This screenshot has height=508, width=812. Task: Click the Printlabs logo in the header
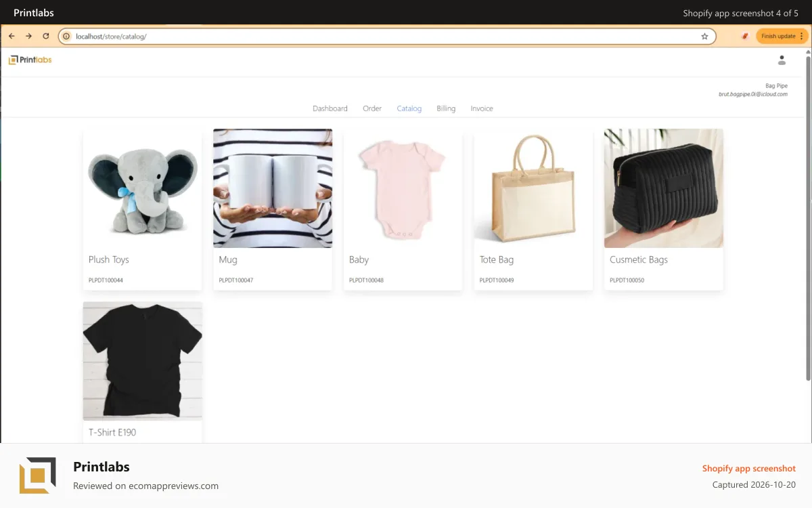[x=30, y=60]
